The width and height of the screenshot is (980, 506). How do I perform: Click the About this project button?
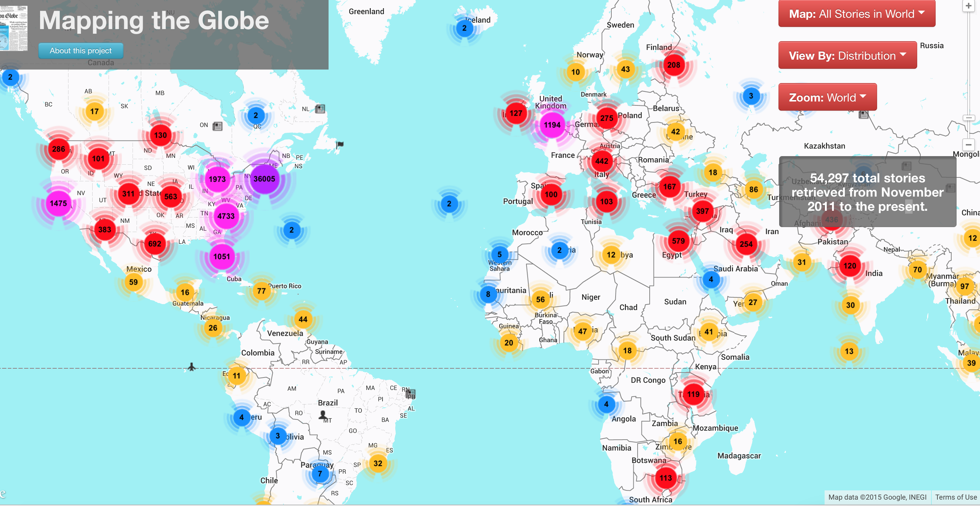81,51
